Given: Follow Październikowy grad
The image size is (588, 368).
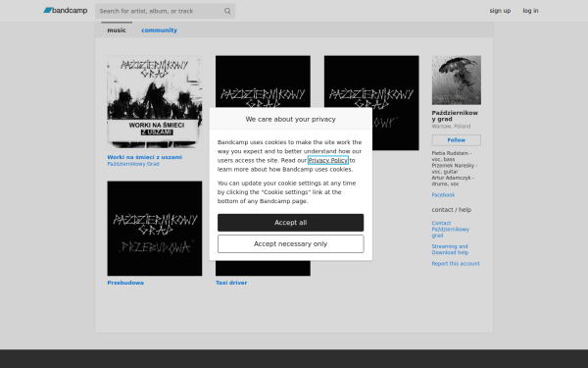Looking at the screenshot, I should (x=457, y=140).
